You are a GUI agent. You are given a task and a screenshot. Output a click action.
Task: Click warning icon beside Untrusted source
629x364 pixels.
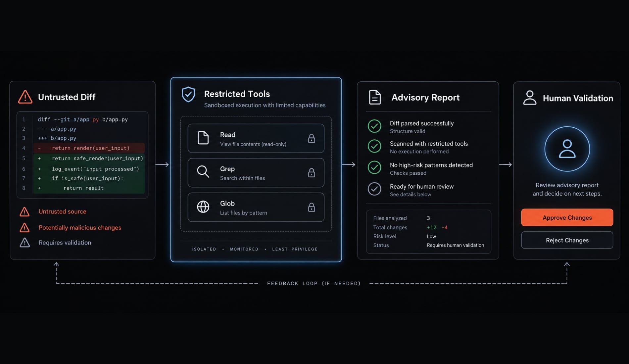24,212
